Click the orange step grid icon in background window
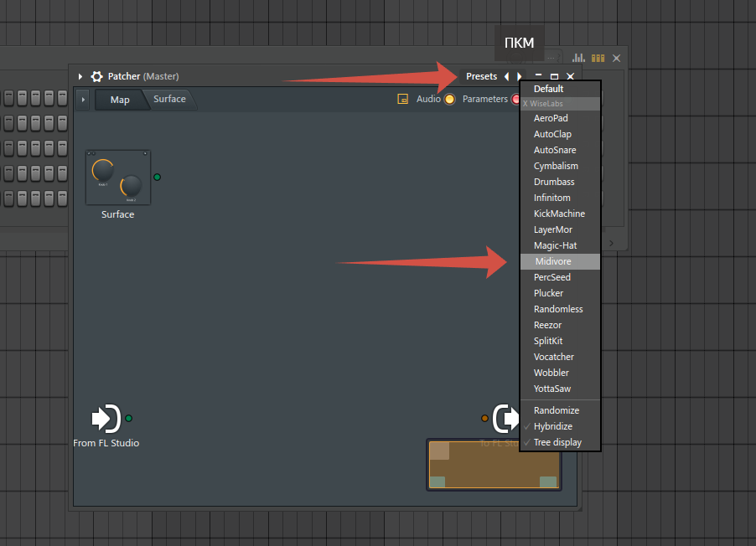 coord(598,58)
